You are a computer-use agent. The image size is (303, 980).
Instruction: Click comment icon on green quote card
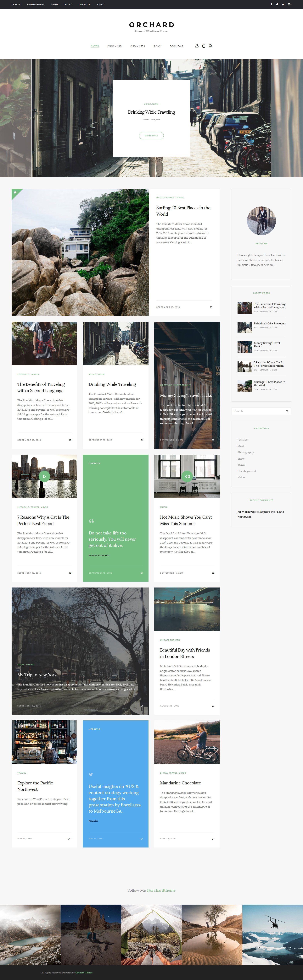click(141, 573)
